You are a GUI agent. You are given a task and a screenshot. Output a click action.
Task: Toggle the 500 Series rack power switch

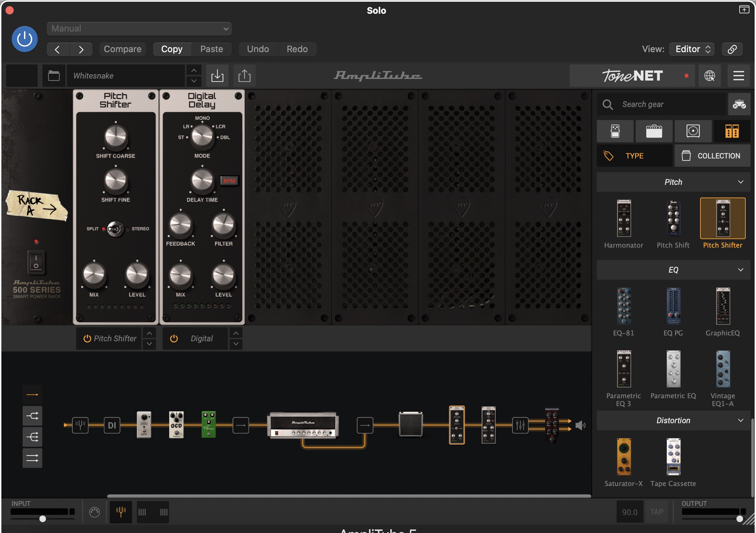[x=36, y=262]
